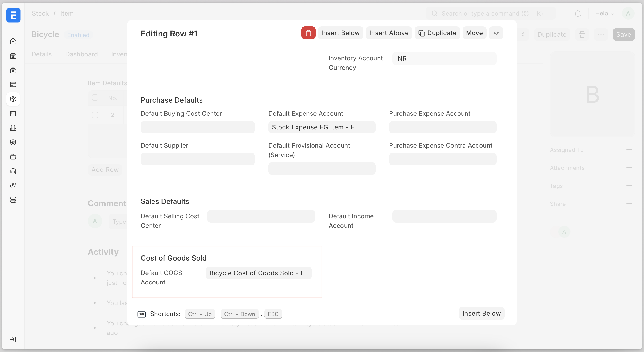Viewport: 644px width, 352px height.
Task: Click the ERPNext logo icon
Action: click(14, 15)
